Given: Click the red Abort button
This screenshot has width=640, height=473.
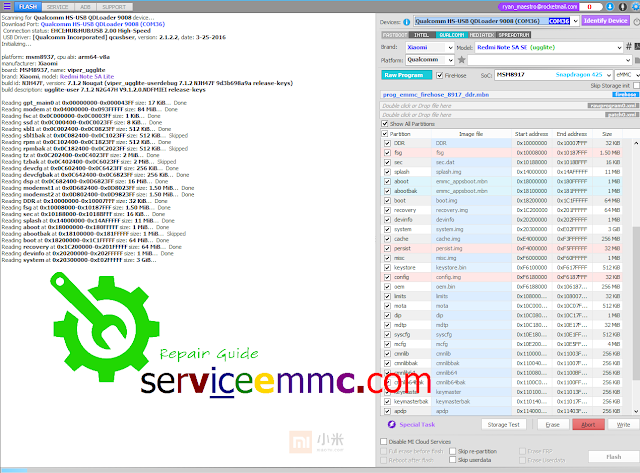Looking at the screenshot, I should [588, 424].
